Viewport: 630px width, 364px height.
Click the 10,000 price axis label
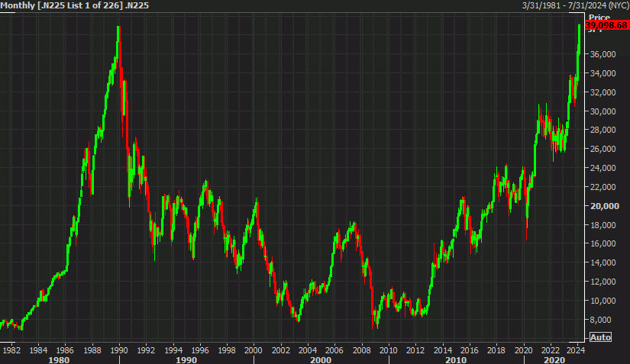603,301
